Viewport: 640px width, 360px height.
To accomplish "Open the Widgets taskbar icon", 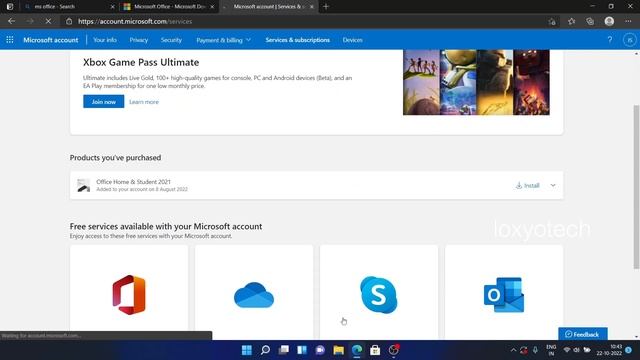I will click(302, 350).
